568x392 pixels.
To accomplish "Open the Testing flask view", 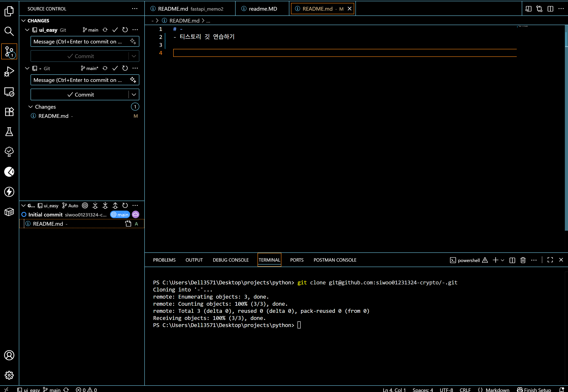I will pyautogui.click(x=9, y=132).
